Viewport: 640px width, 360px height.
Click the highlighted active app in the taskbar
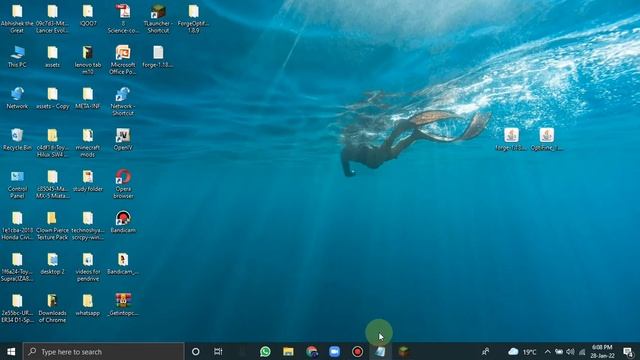click(x=380, y=351)
